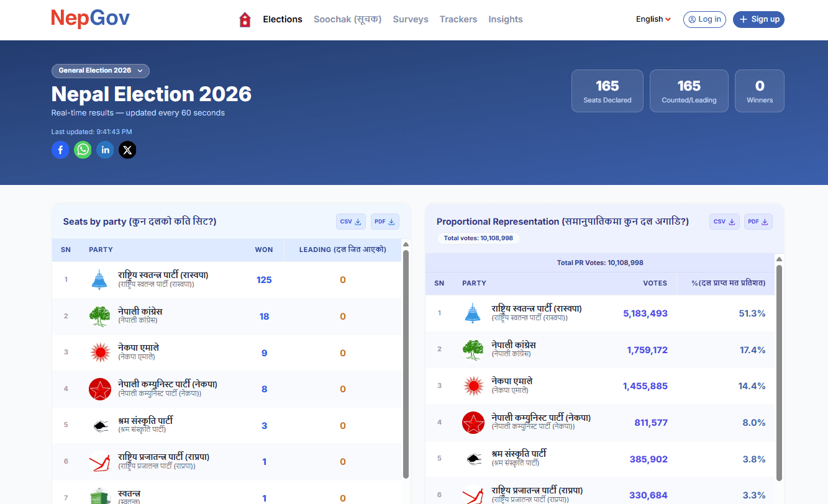Click the VOTES column header
The image size is (828, 504).
pyautogui.click(x=655, y=283)
